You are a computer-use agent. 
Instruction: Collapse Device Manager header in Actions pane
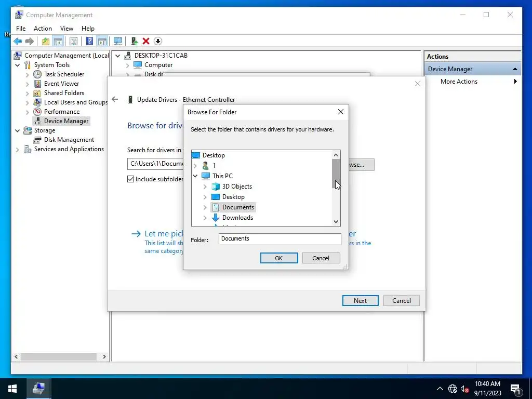tap(515, 69)
